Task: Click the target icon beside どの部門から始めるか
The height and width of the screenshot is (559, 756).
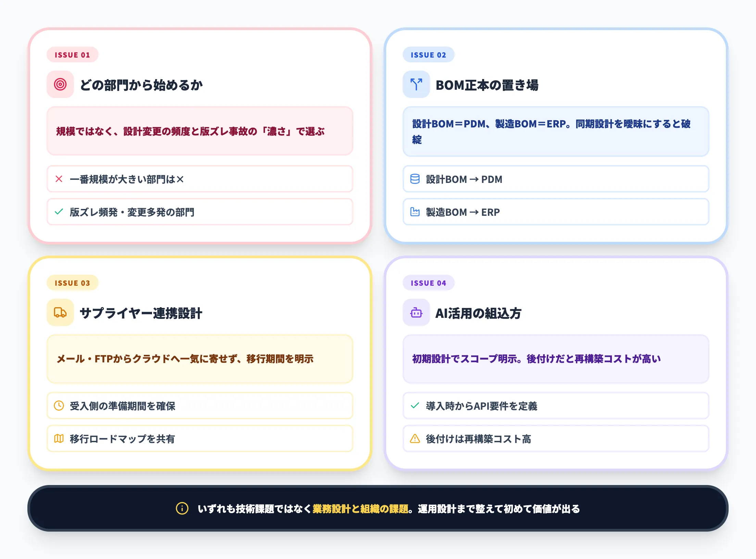Action: tap(60, 84)
